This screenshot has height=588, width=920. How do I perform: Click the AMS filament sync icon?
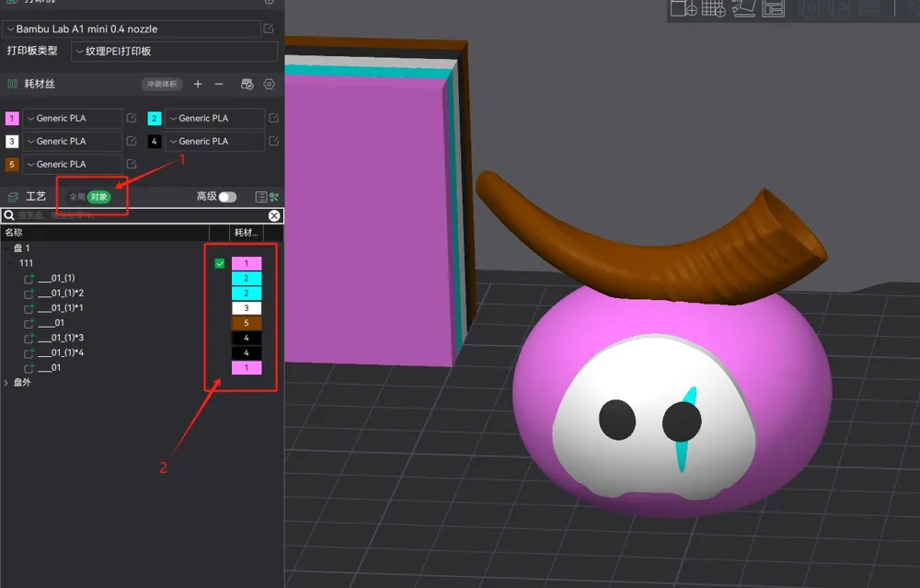click(x=247, y=84)
